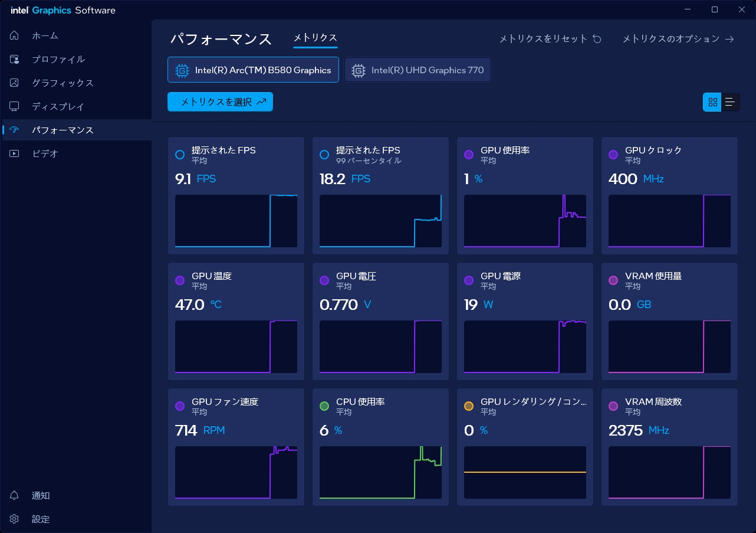Toggle the GPU 電圧 purple circle
Screen dimensions: 756x533
click(x=324, y=280)
